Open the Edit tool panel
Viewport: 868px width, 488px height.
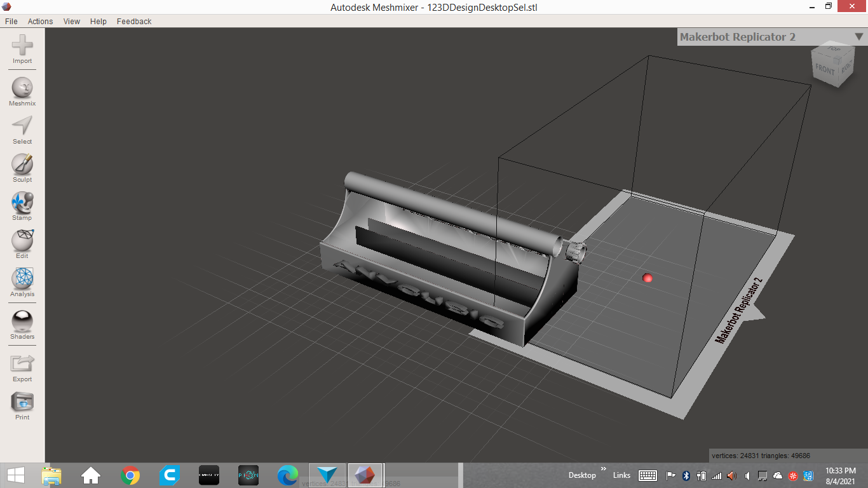pyautogui.click(x=22, y=241)
